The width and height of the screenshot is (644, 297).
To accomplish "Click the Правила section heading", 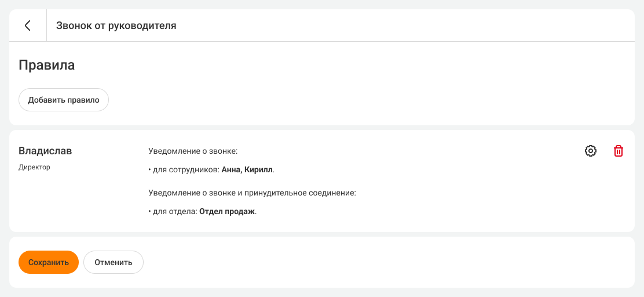I will [47, 65].
